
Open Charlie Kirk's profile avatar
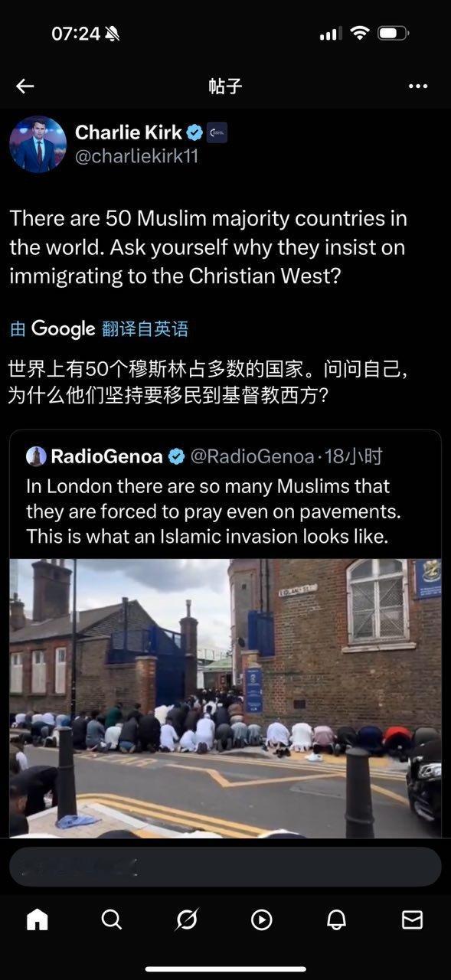coord(38,144)
